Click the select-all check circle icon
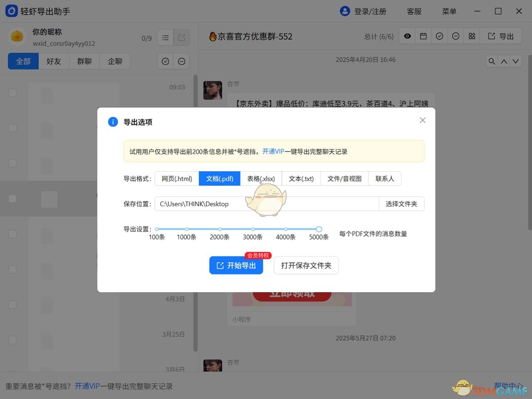 point(439,36)
